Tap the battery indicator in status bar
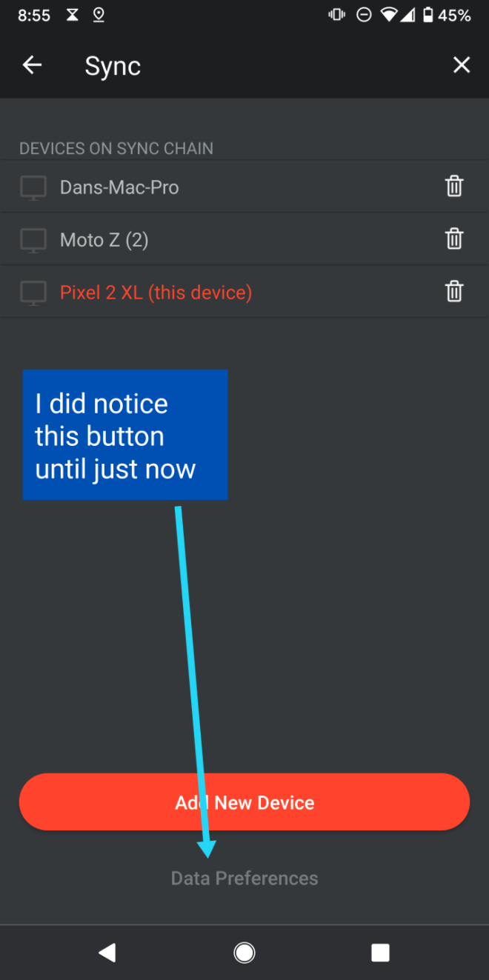 [x=428, y=15]
